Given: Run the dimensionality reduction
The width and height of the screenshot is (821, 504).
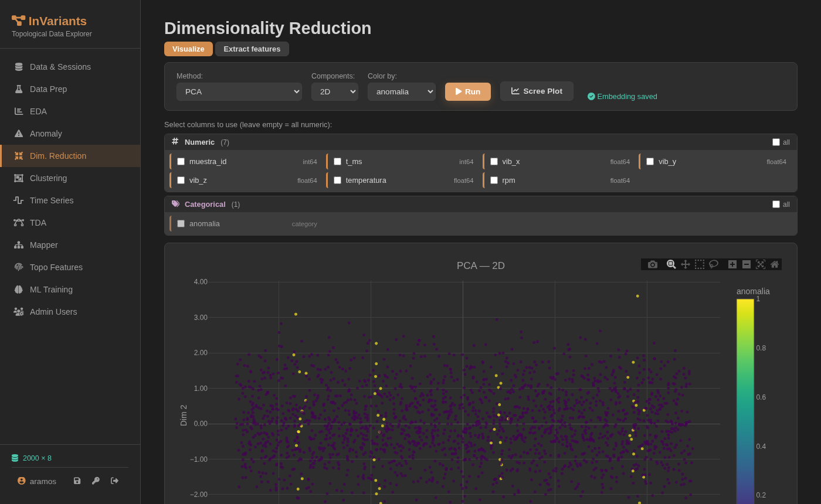Looking at the screenshot, I should pyautogui.click(x=468, y=91).
